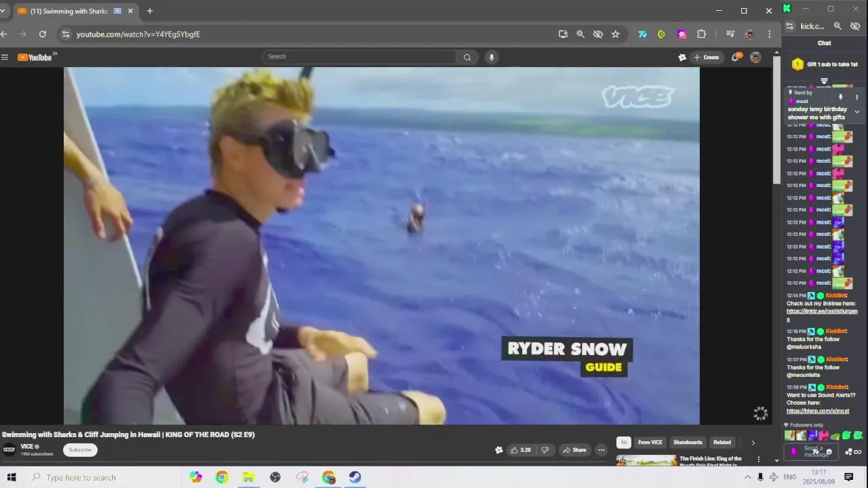Bookmark this page with the star

pyautogui.click(x=616, y=34)
